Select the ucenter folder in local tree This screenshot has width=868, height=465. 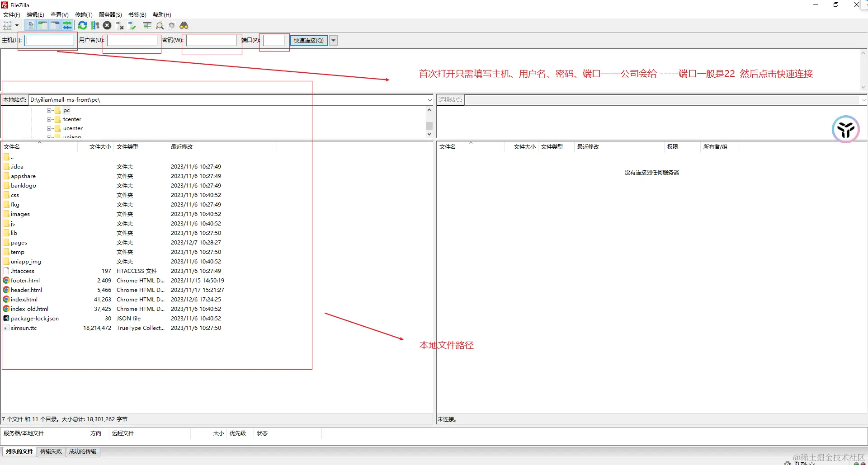click(x=73, y=128)
